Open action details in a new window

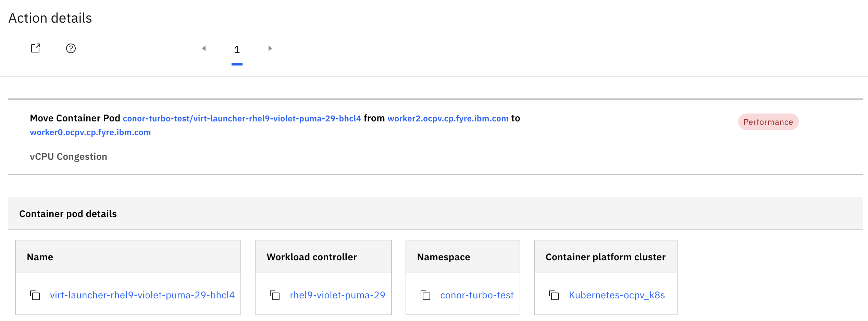point(36,48)
